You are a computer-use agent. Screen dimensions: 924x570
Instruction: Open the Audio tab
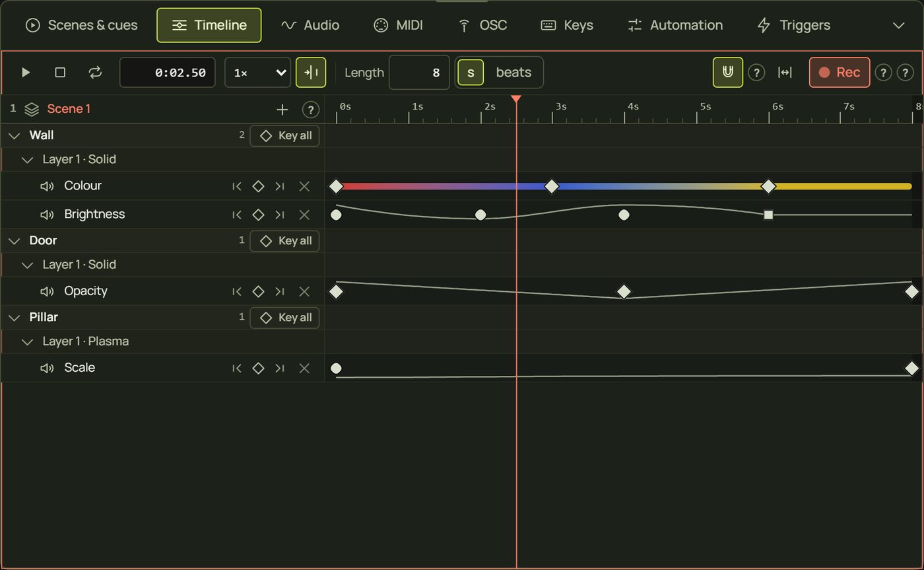click(310, 25)
